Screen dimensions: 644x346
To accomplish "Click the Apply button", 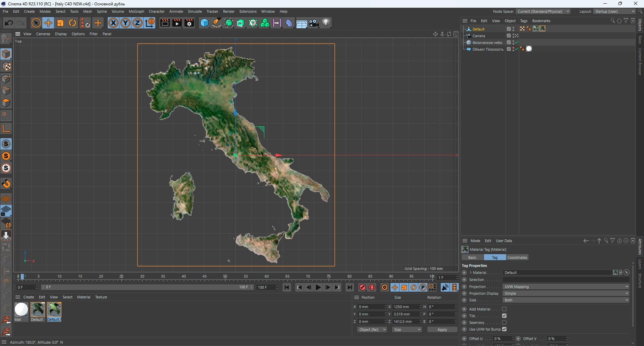I will coord(442,330).
